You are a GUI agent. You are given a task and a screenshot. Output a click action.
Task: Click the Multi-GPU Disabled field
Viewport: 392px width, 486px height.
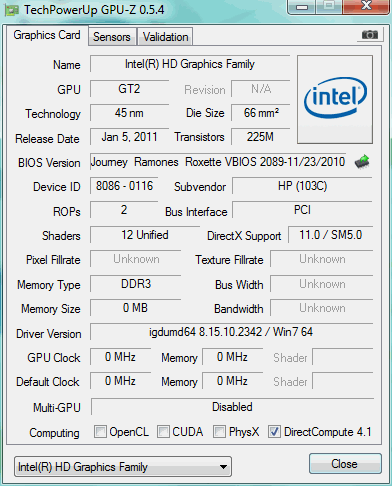(x=232, y=407)
